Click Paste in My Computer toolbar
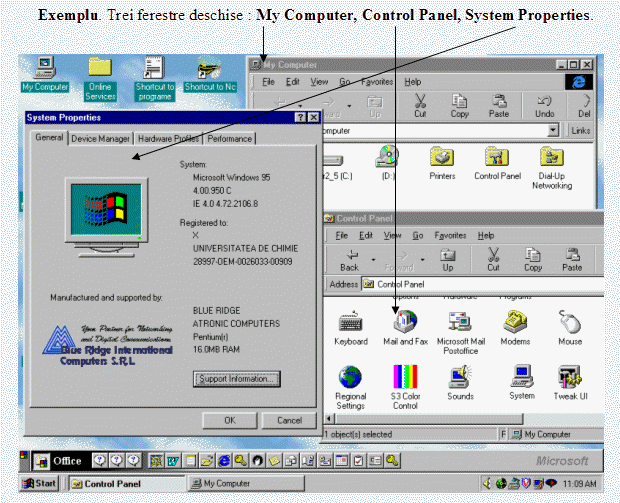This screenshot has height=503, width=620. [499, 106]
